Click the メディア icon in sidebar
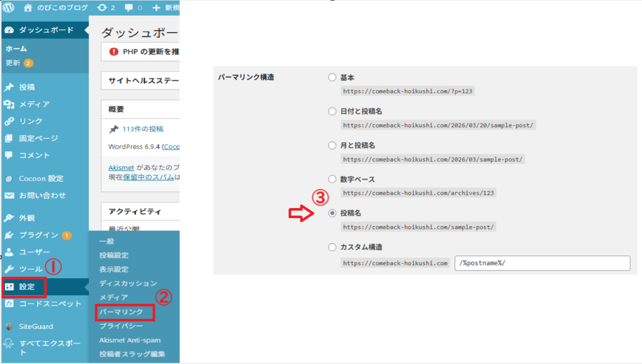The width and height of the screenshot is (642, 364). tap(9, 104)
